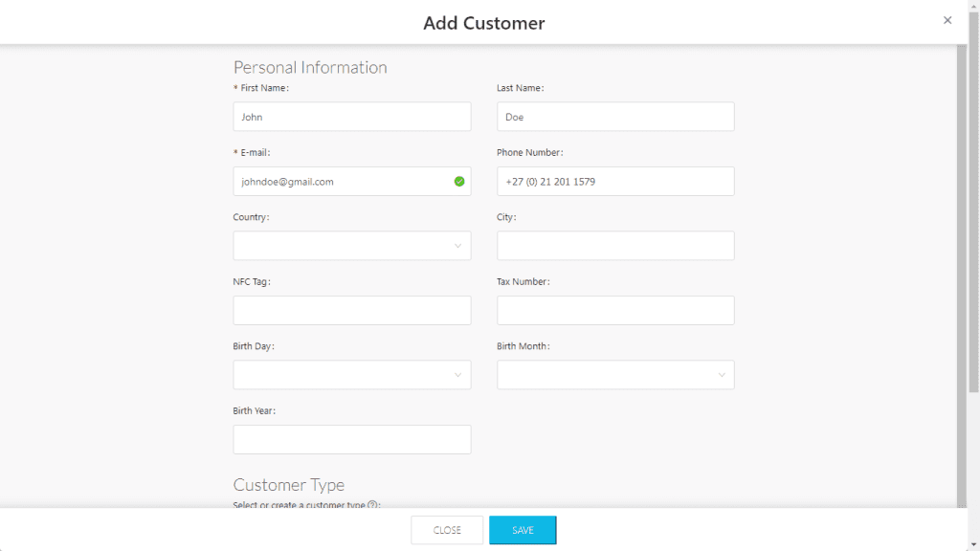Select the Phone Number input field
Viewport: 980px width, 551px height.
615,181
